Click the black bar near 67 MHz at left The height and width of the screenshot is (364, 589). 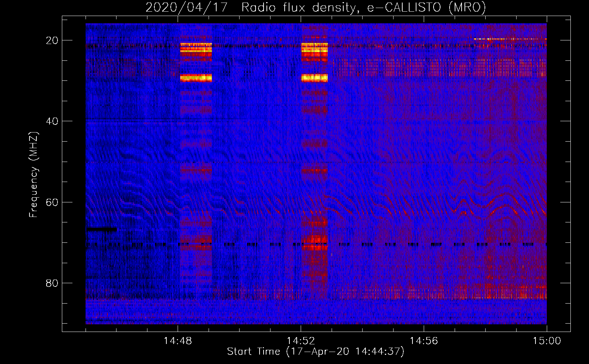[102, 229]
